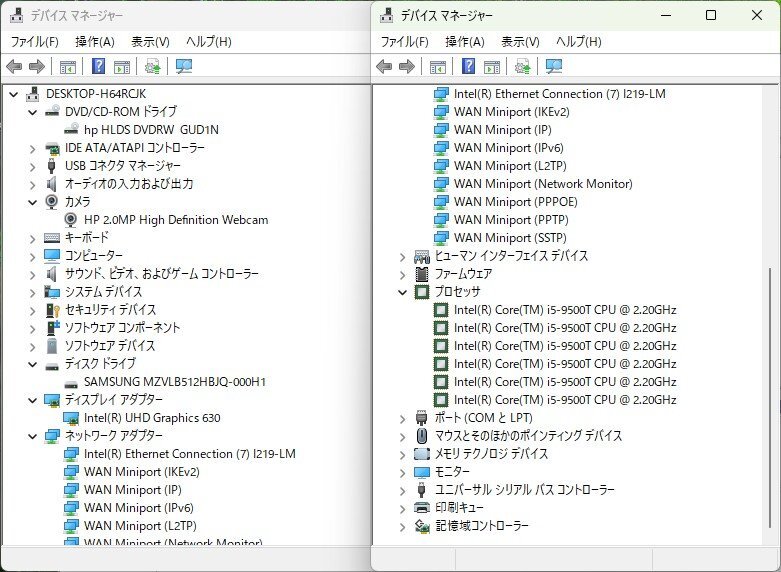The image size is (781, 572).
Task: Open 表示(V) menu in right window
Action: (x=521, y=42)
